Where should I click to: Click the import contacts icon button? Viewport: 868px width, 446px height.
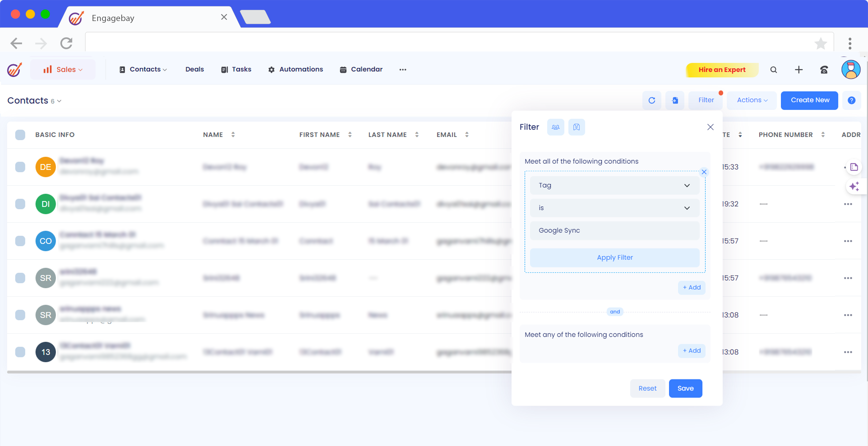(x=675, y=100)
